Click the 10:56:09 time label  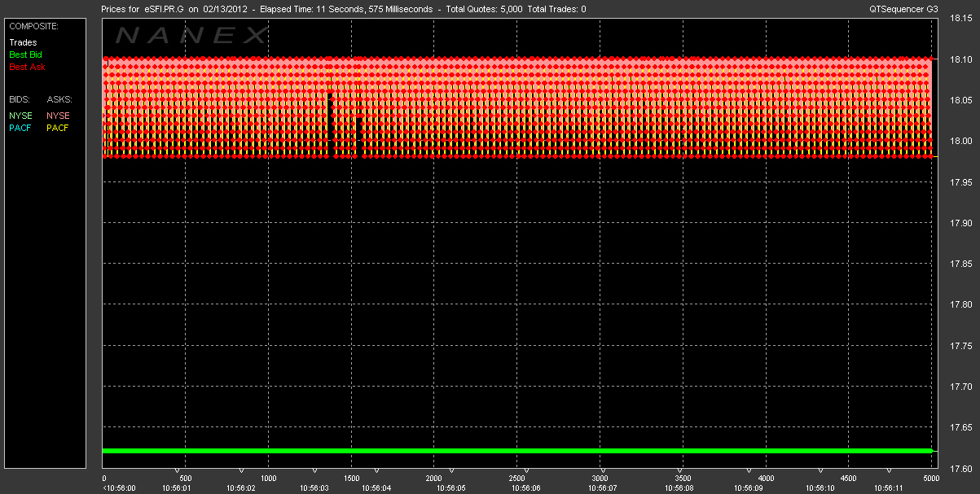coord(748,487)
